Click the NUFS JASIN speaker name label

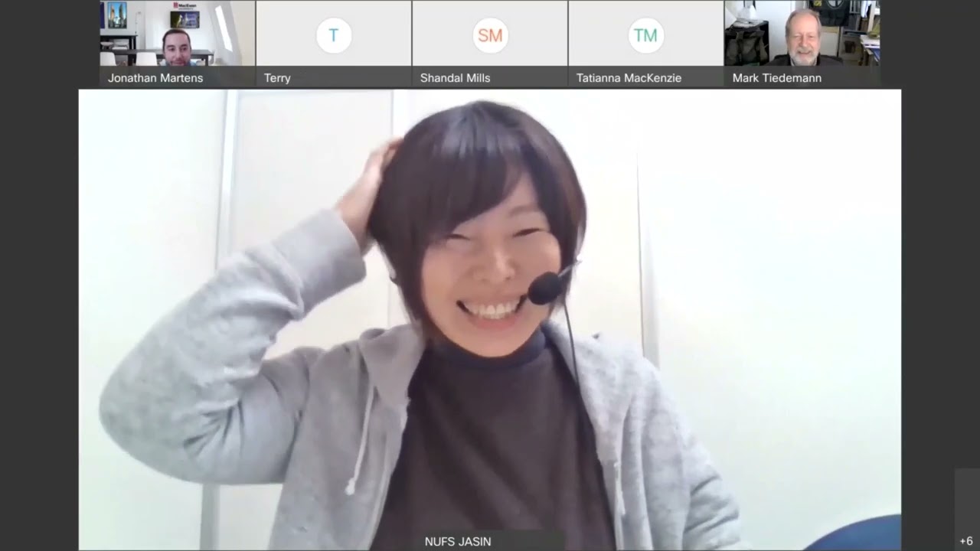(x=458, y=542)
